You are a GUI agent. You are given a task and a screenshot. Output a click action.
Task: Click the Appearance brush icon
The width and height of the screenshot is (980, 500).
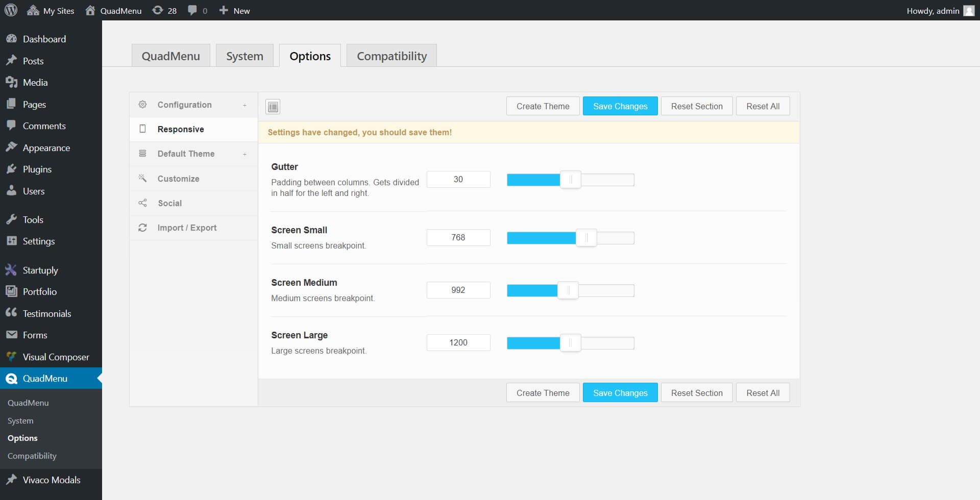[11, 147]
